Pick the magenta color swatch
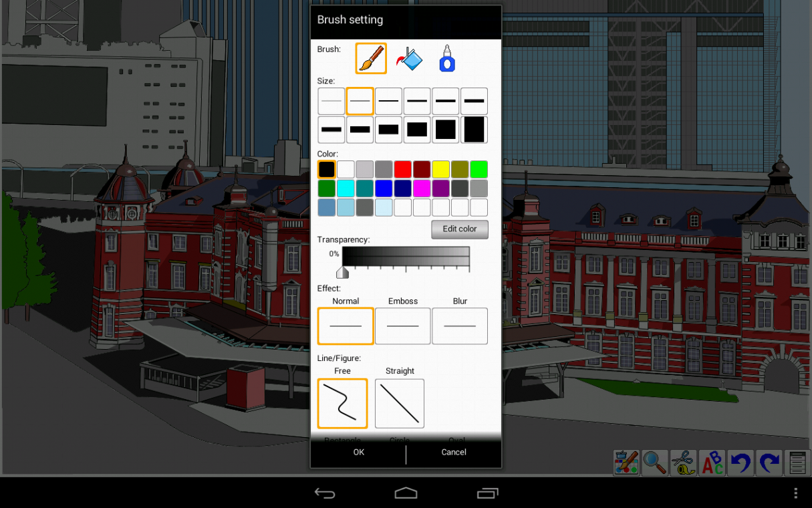This screenshot has width=812, height=508. 422,188
